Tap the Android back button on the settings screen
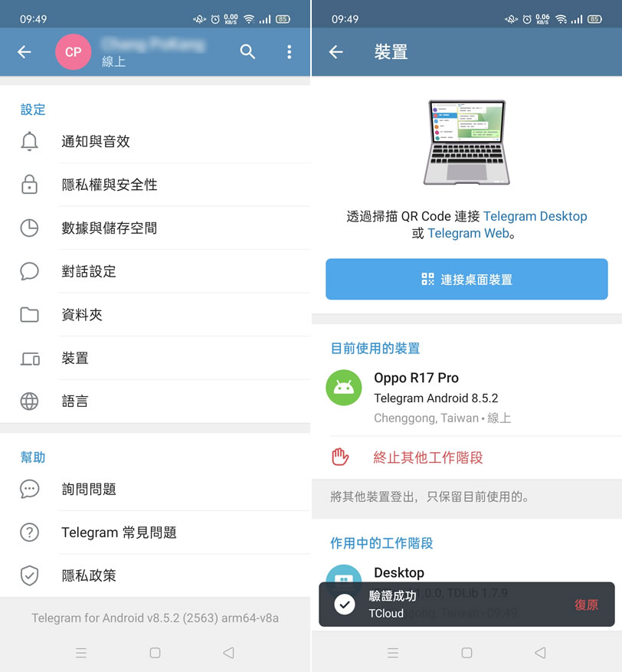Screen dimensions: 622x672 [x=229, y=653]
